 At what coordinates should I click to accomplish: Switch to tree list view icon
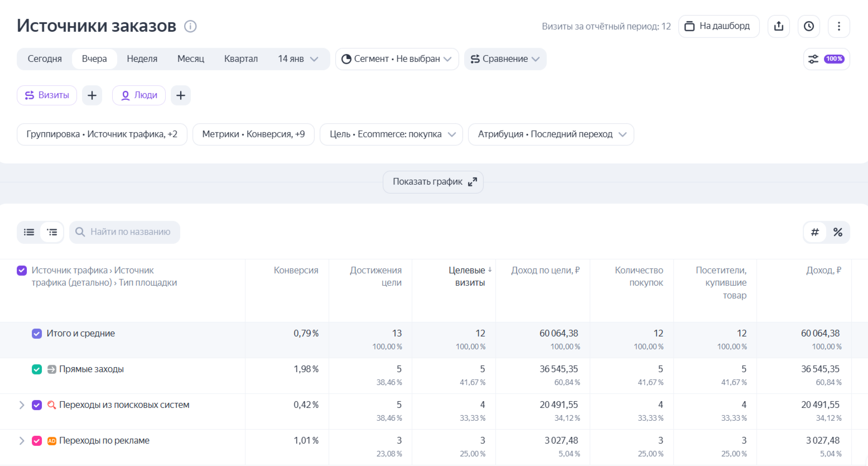pos(52,232)
